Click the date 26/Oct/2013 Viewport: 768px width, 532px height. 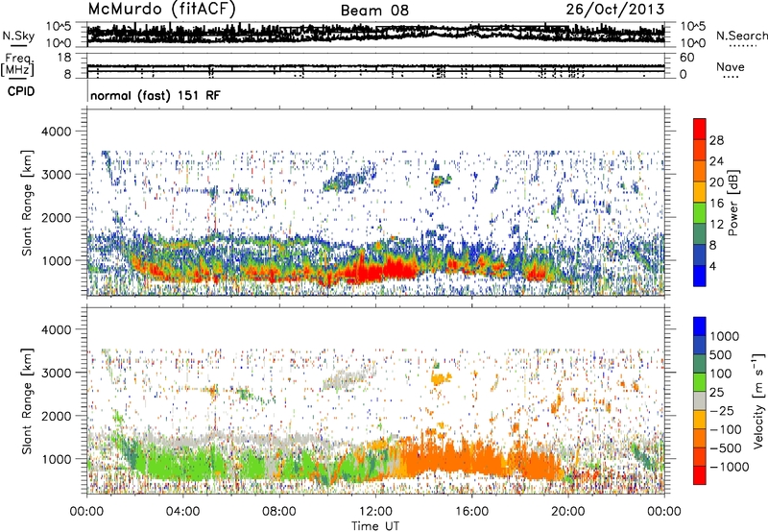(615, 10)
